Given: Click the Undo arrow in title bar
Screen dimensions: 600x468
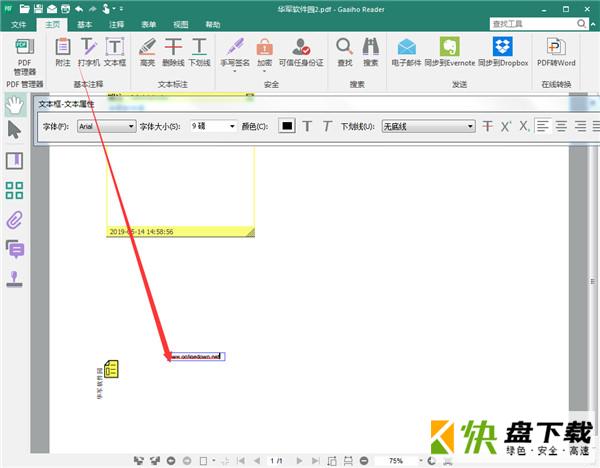Looking at the screenshot, I should [x=79, y=8].
